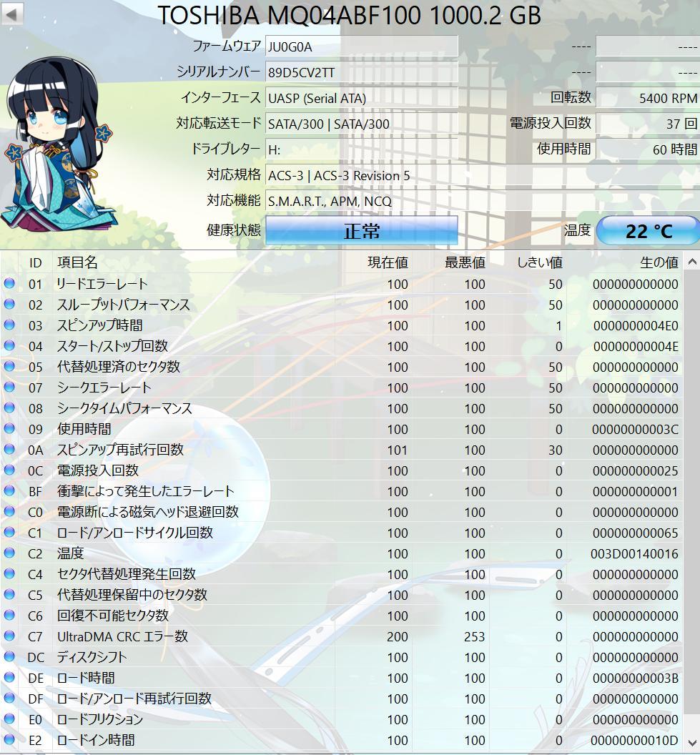The image size is (700, 755).
Task: Click status orb for BF 衝撃エラーレート
Action: pos(9,490)
